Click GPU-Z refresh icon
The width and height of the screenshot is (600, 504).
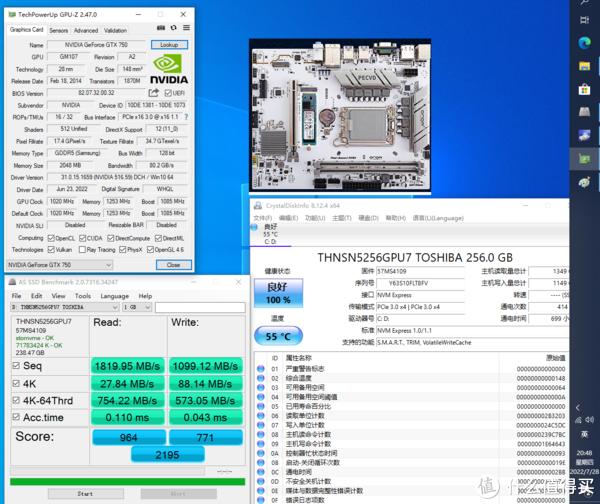tap(174, 28)
